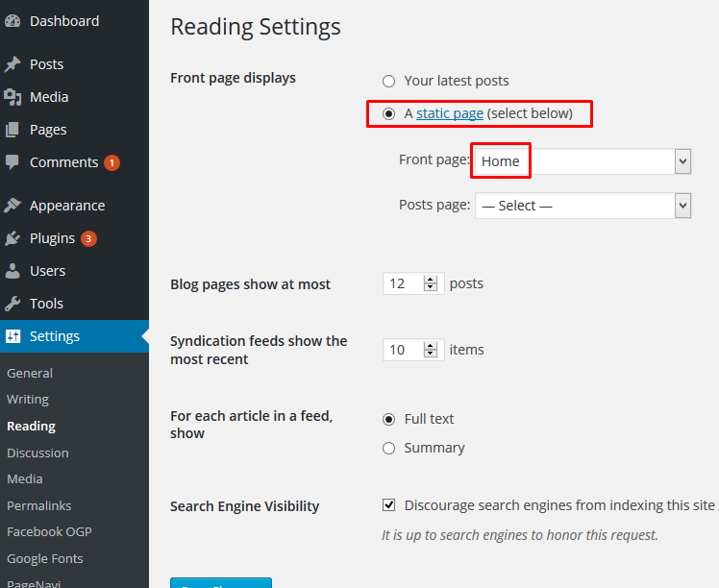Image resolution: width=719 pixels, height=588 pixels.
Task: Expand the Posts page Select dropdown
Action: (x=583, y=206)
